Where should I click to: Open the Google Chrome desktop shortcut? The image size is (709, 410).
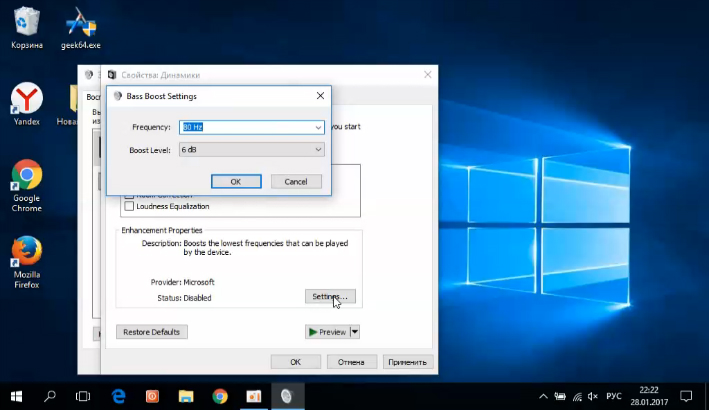click(x=27, y=176)
